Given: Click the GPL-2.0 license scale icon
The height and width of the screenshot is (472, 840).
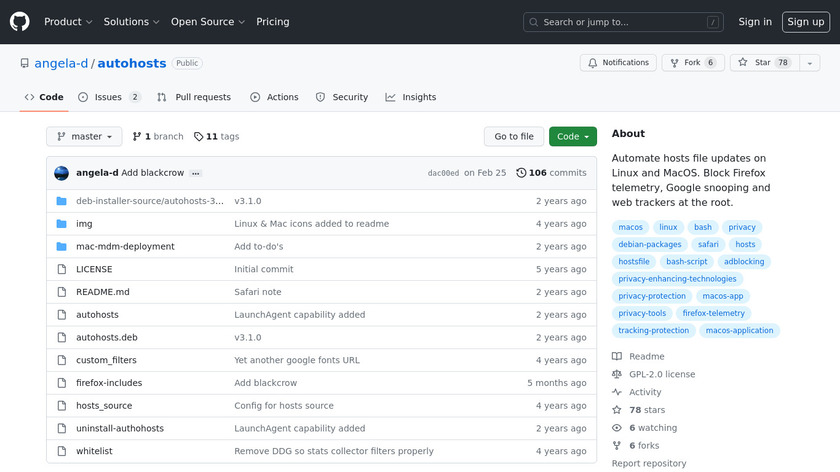Looking at the screenshot, I should click(x=617, y=375).
